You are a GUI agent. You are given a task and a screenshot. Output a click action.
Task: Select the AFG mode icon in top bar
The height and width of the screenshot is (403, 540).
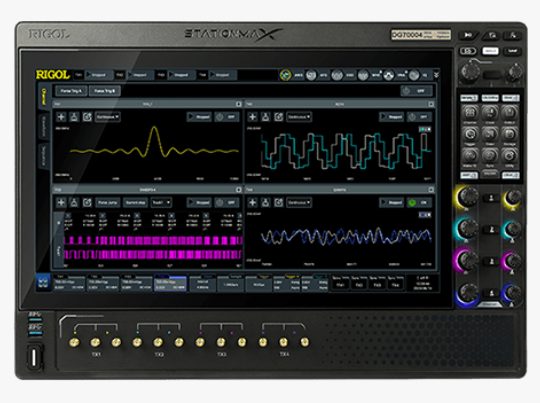click(311, 75)
